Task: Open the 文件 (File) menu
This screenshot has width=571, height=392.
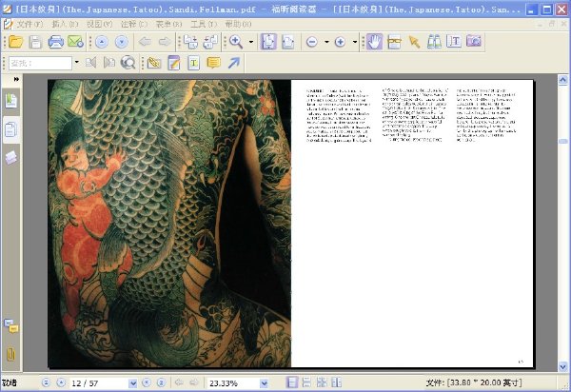Action: pyautogui.click(x=30, y=25)
